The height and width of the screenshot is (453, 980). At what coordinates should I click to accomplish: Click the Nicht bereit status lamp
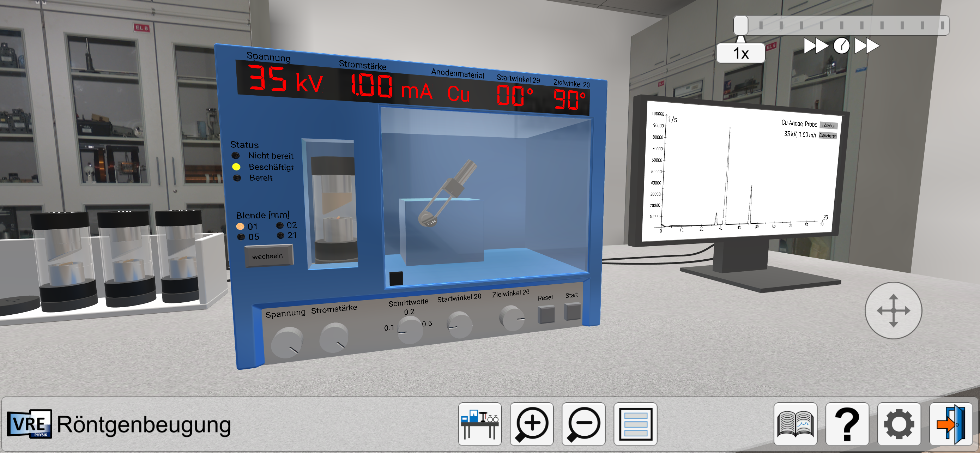tap(236, 156)
